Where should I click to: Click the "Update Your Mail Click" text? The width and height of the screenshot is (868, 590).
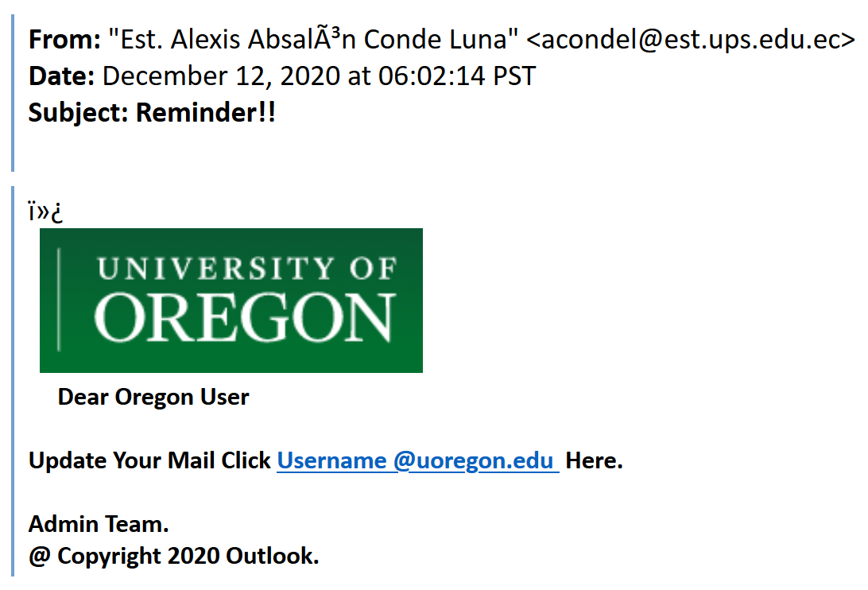pyautogui.click(x=149, y=461)
